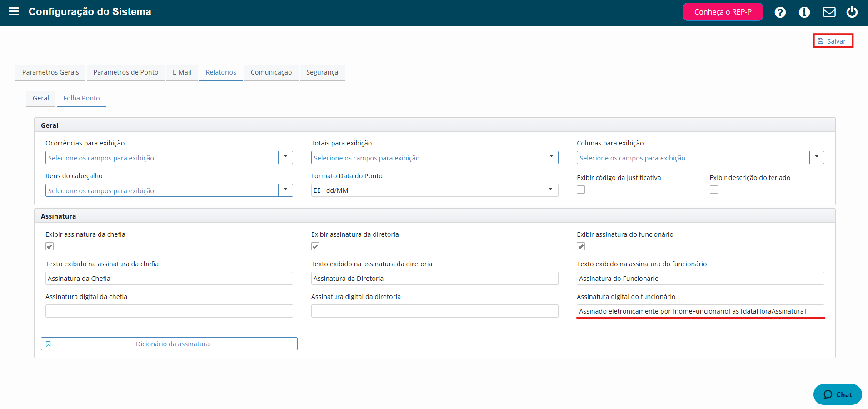This screenshot has width=868, height=409.
Task: Click the information icon in header
Action: (x=804, y=12)
